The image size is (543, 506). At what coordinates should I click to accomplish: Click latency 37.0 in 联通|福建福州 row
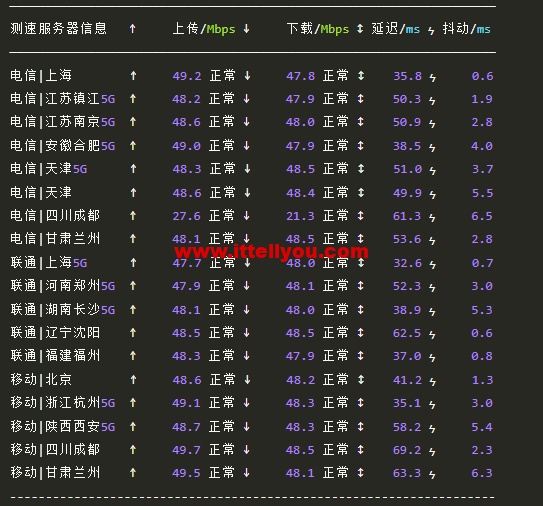(407, 356)
